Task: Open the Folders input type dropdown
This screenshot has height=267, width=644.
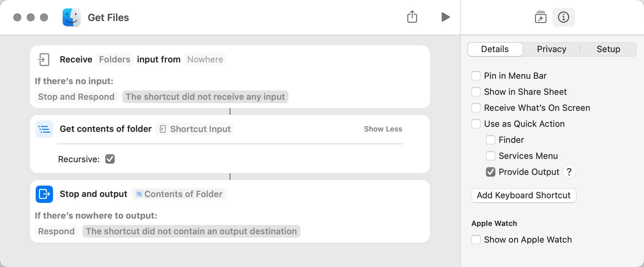Action: coord(115,59)
